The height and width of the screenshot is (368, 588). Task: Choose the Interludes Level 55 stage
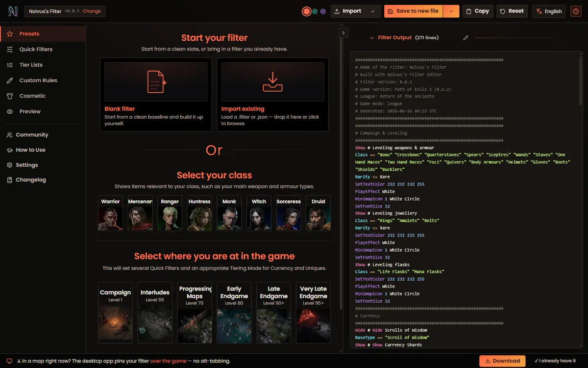(155, 313)
